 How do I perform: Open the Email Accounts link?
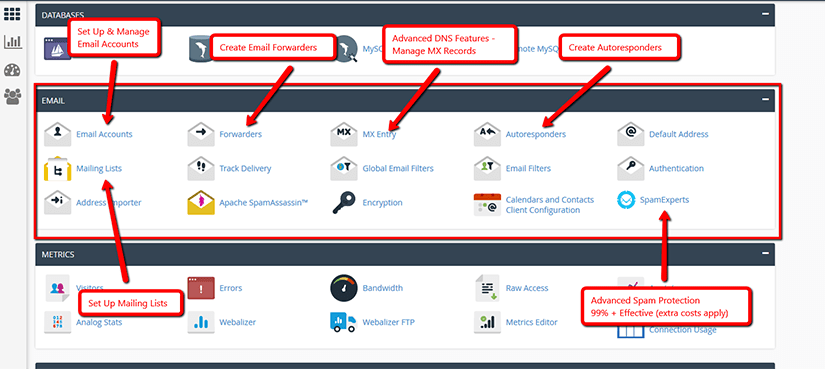tap(104, 134)
